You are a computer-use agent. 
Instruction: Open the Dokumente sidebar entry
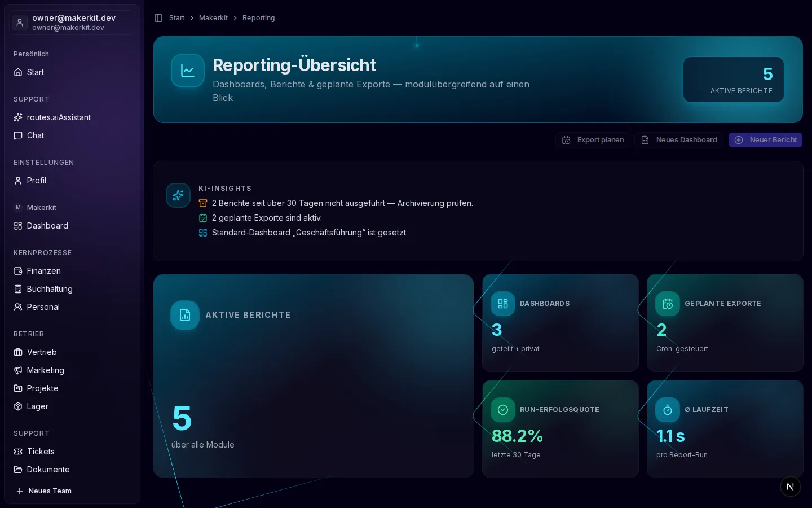(x=72, y=470)
